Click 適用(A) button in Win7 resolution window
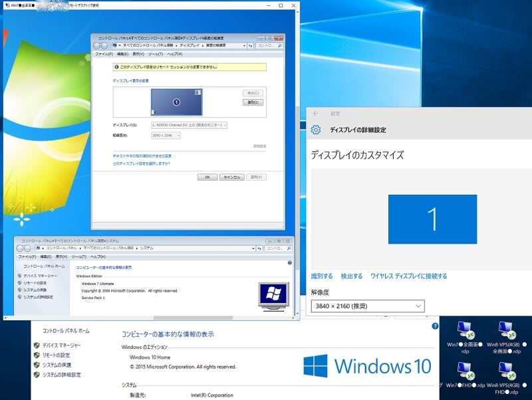 coord(256,177)
